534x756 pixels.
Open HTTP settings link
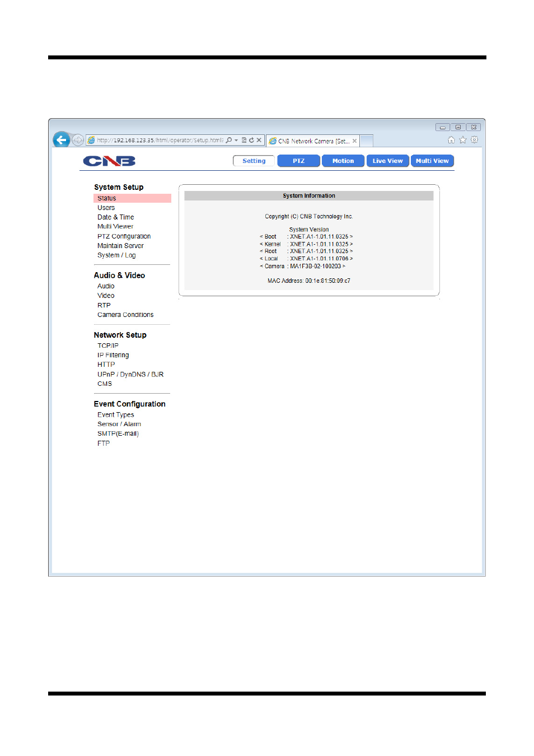[106, 365]
